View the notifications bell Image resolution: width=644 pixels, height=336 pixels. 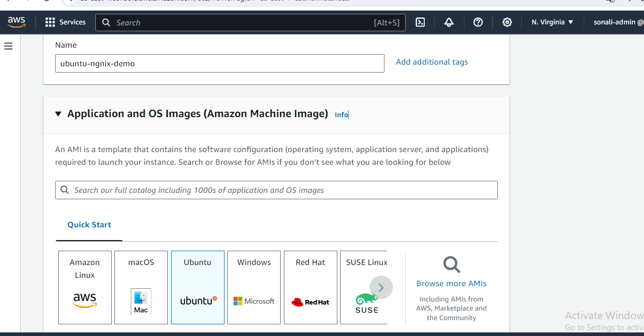click(x=449, y=22)
